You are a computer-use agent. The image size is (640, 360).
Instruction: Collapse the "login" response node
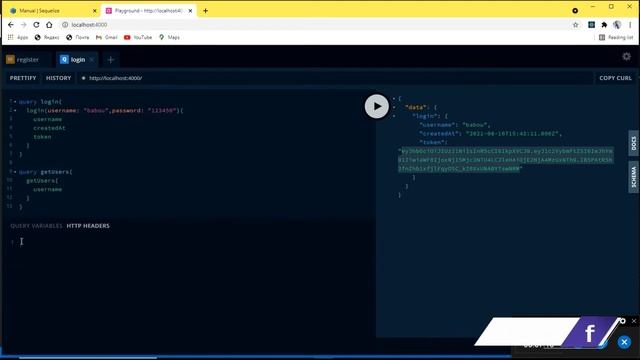[x=394, y=116]
